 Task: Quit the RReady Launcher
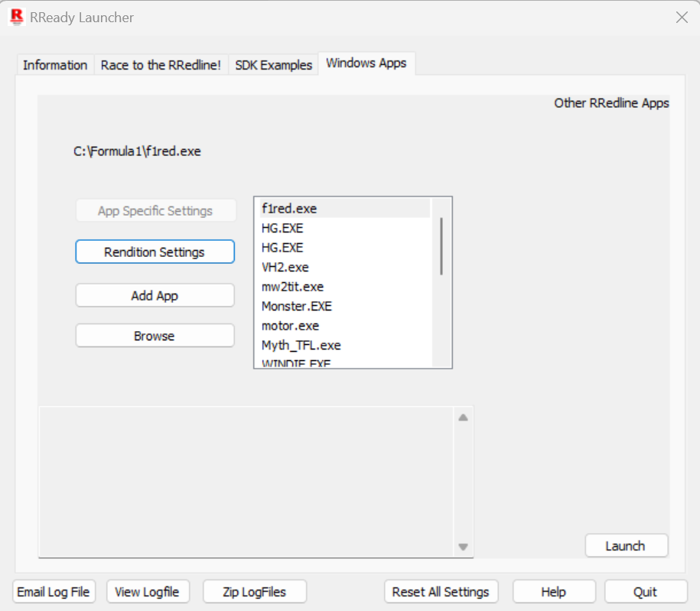click(x=646, y=592)
